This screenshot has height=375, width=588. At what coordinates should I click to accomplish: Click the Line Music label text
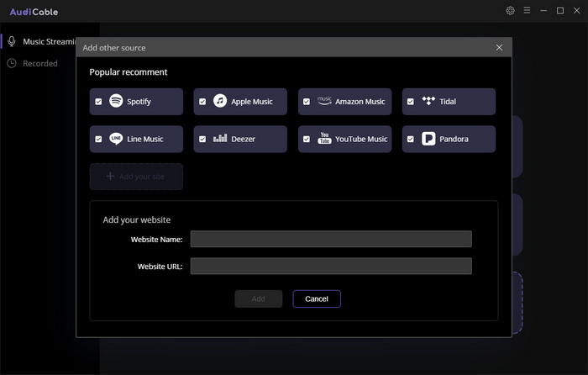coord(145,140)
